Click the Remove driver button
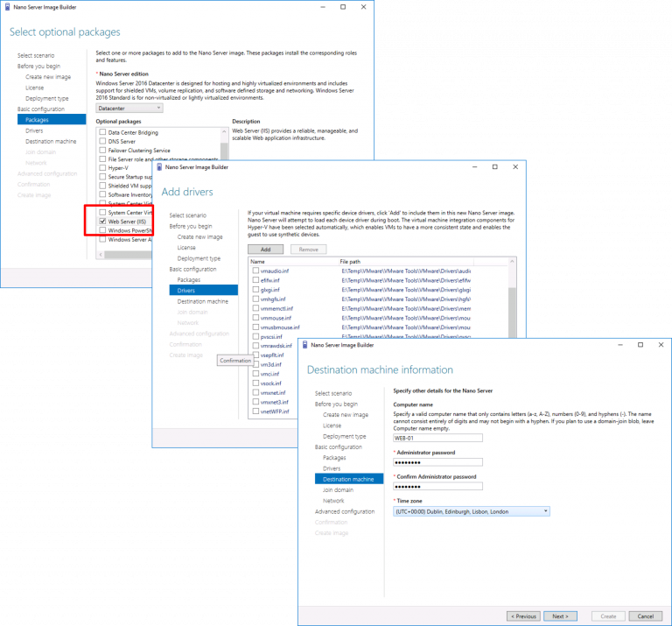672x626 pixels. click(309, 250)
